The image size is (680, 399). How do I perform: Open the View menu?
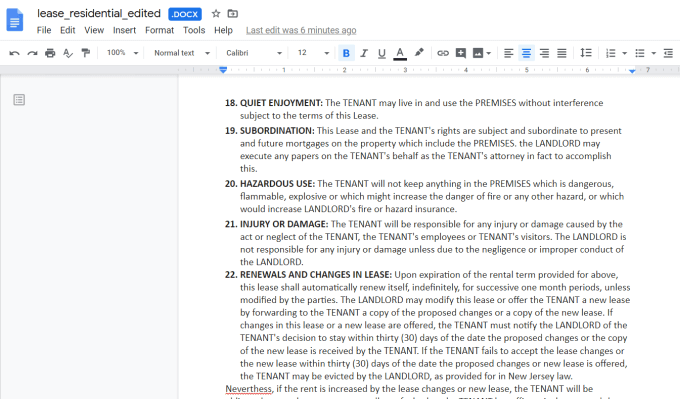pyautogui.click(x=94, y=30)
